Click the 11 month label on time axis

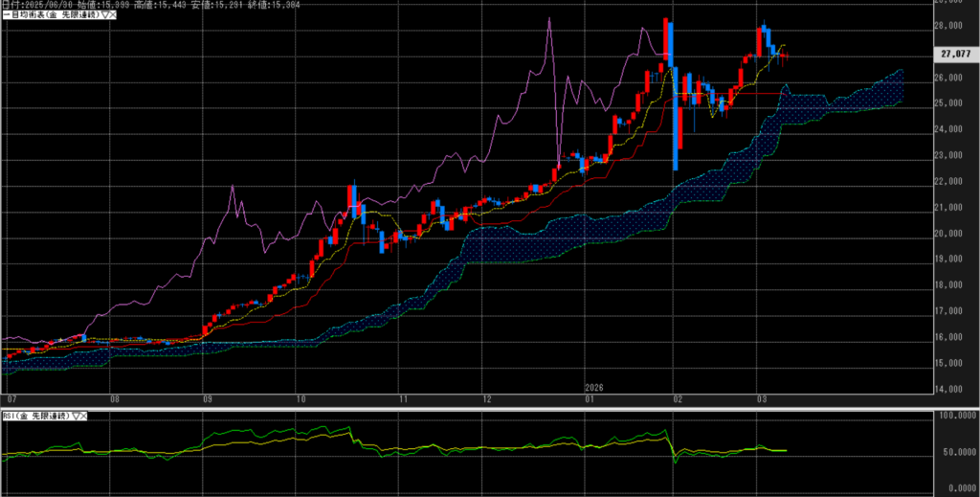[403, 397]
